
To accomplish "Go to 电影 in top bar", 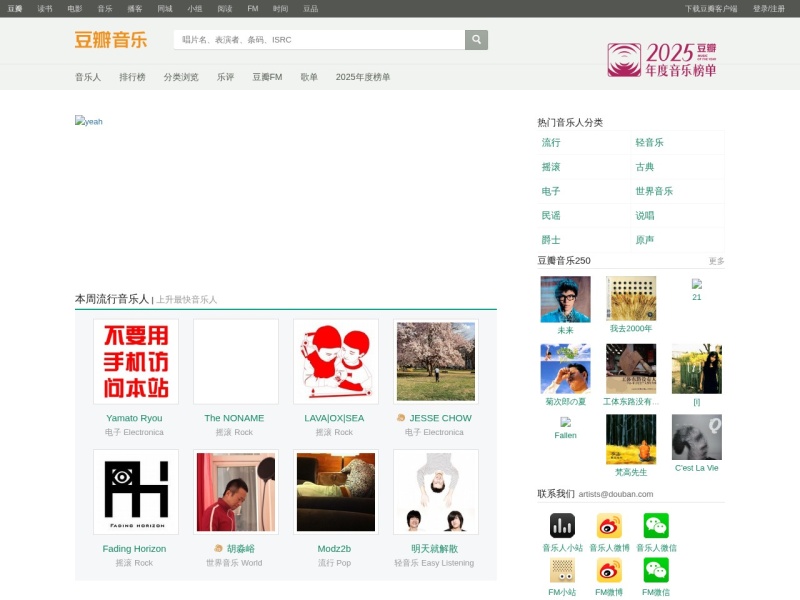I will coord(75,9).
